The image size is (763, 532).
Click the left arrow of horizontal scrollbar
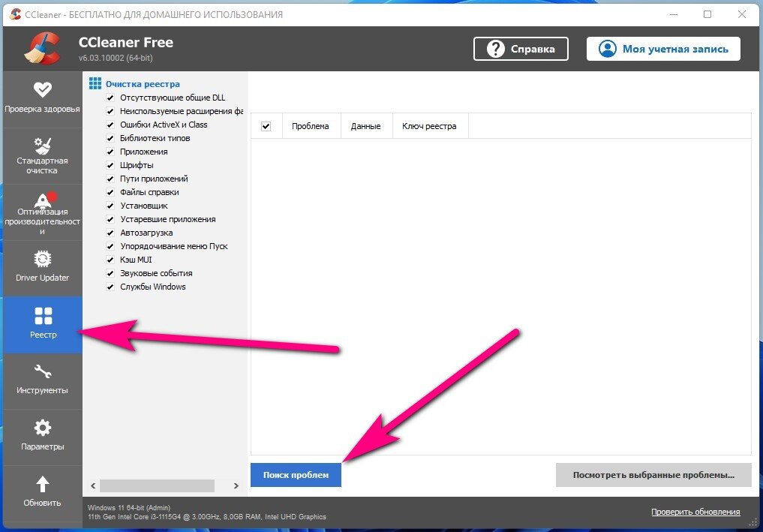pos(93,485)
